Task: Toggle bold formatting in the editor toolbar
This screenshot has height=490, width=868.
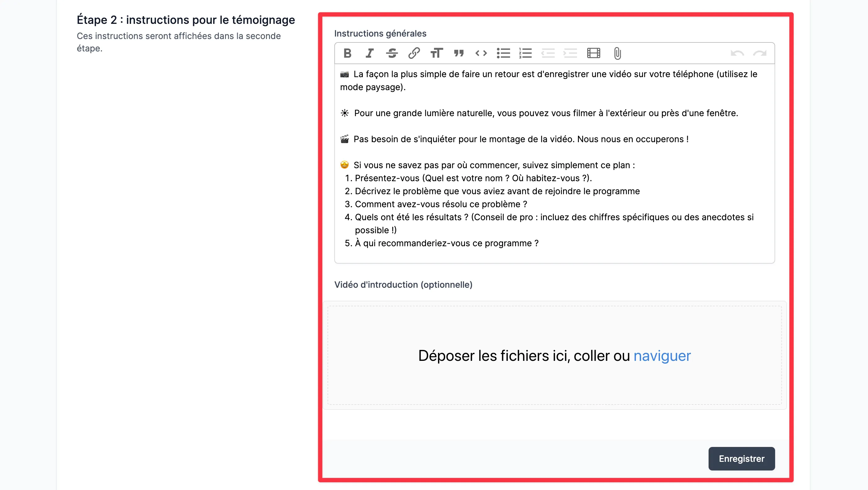Action: pyautogui.click(x=347, y=53)
